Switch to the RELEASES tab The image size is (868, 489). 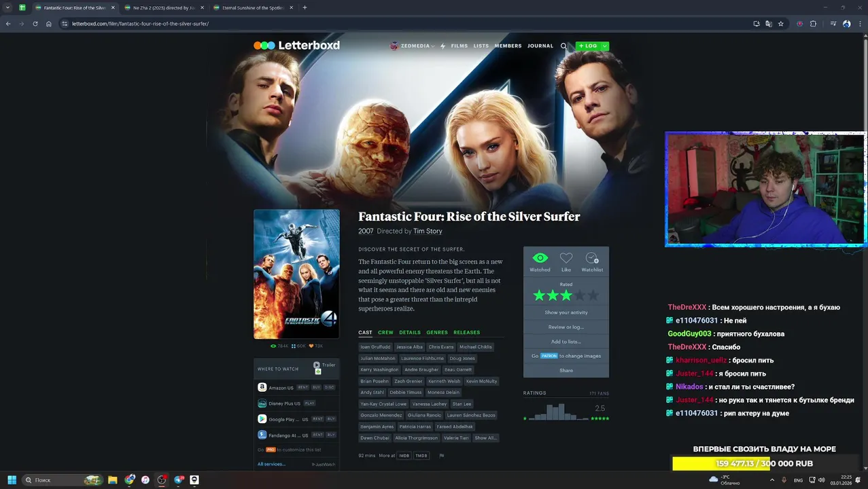click(x=467, y=332)
